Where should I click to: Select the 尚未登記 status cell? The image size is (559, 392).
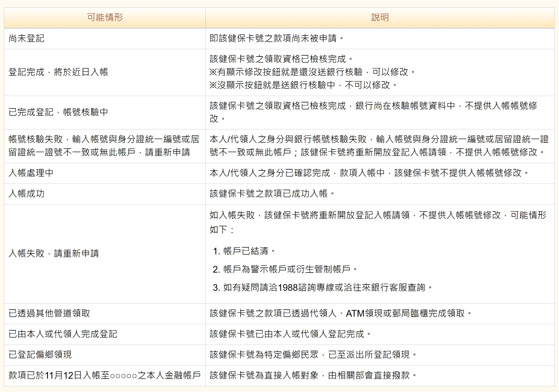point(26,38)
